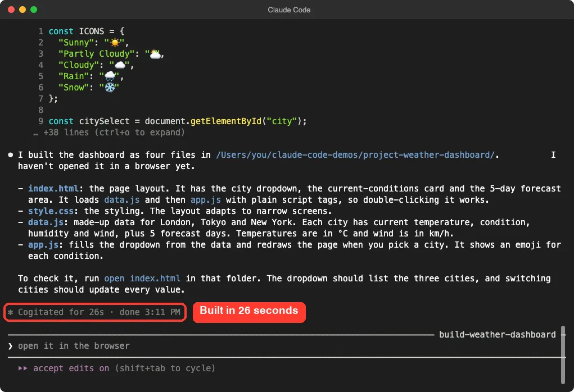574x392 pixels.
Task: Click the closing '};' on line 7
Action: 53,99
